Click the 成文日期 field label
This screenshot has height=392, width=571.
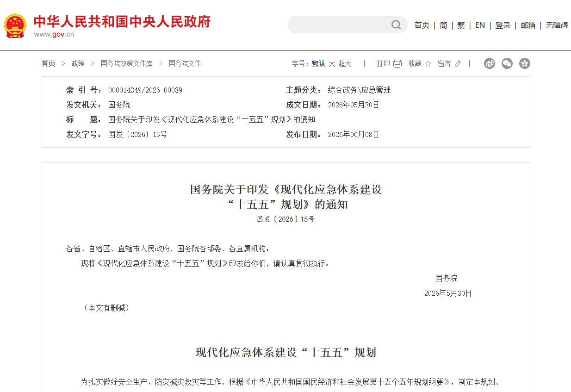click(x=304, y=105)
